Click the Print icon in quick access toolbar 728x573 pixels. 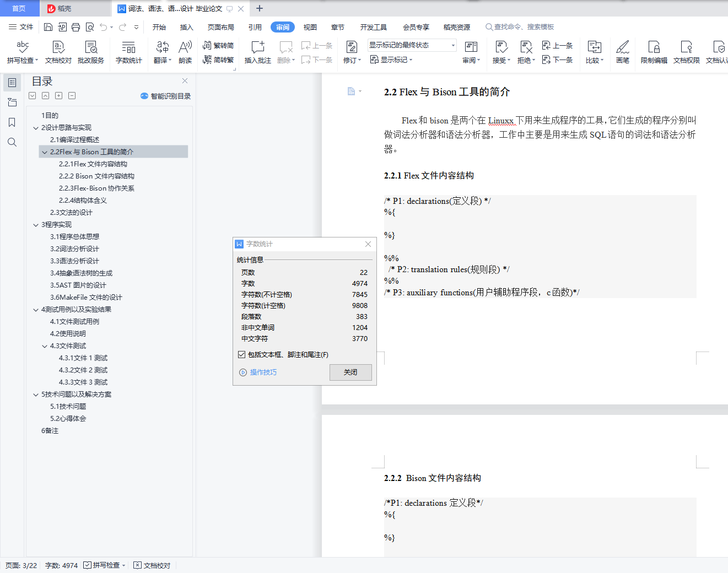[x=76, y=27]
